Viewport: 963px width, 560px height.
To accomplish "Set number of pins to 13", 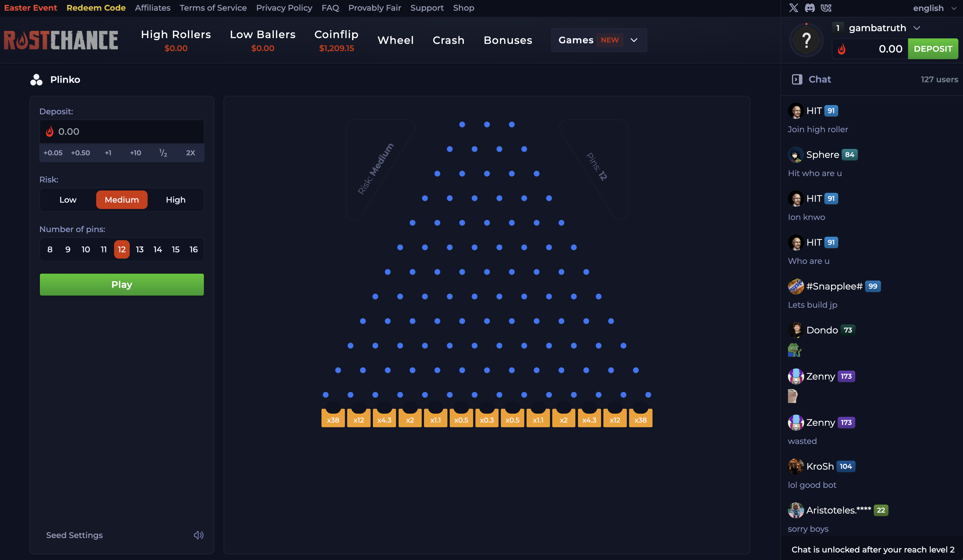I will click(140, 249).
